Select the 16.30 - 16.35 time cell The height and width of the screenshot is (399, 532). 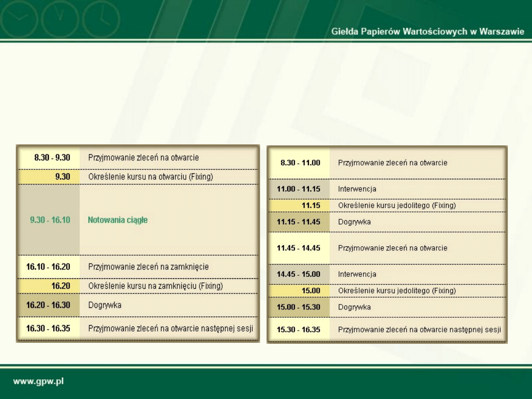(48, 328)
